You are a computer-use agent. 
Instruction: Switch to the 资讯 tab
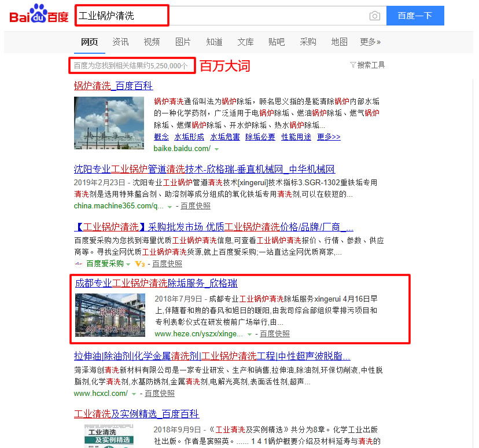pyautogui.click(x=120, y=42)
